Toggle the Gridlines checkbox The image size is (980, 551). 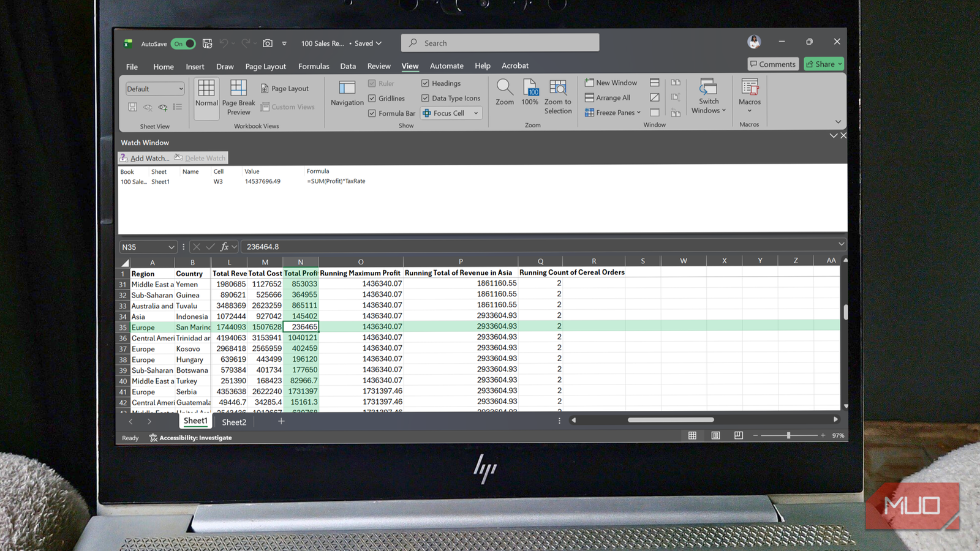pos(372,98)
